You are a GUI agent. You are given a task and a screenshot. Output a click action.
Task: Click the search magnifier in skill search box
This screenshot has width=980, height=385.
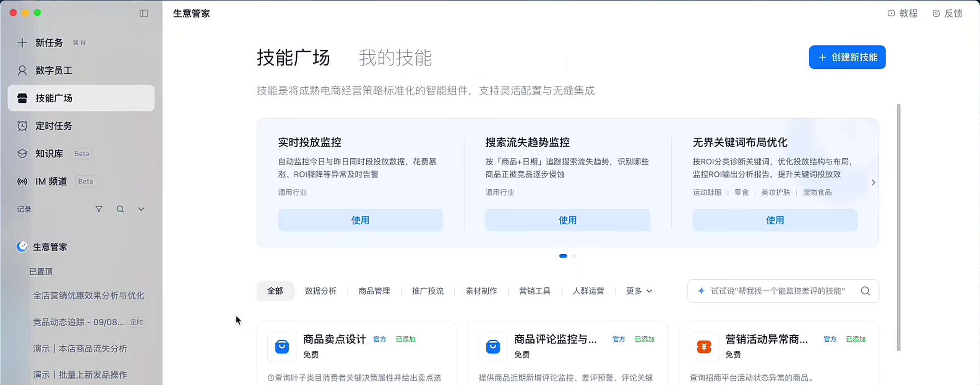[865, 291]
